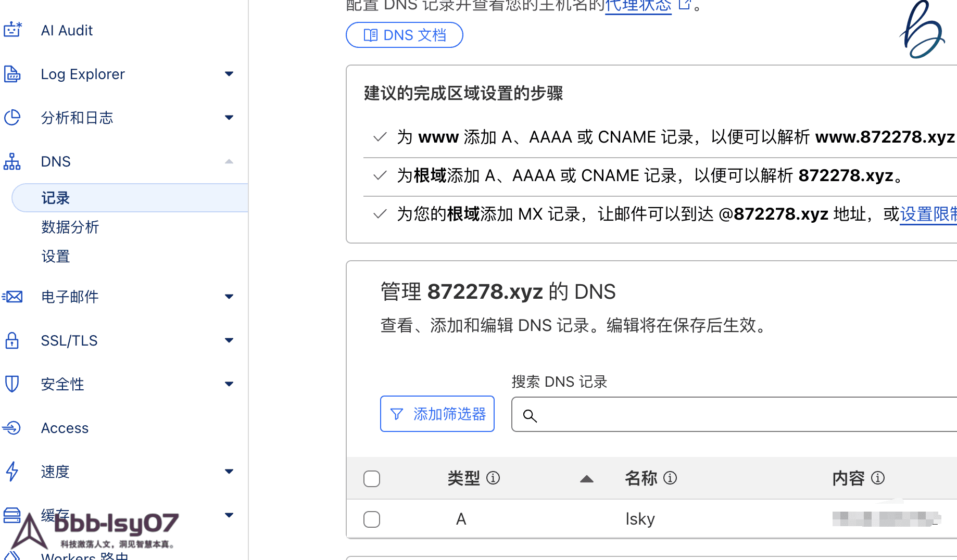Switch to the 数据分析 DNS tab
957x560 pixels.
(70, 227)
